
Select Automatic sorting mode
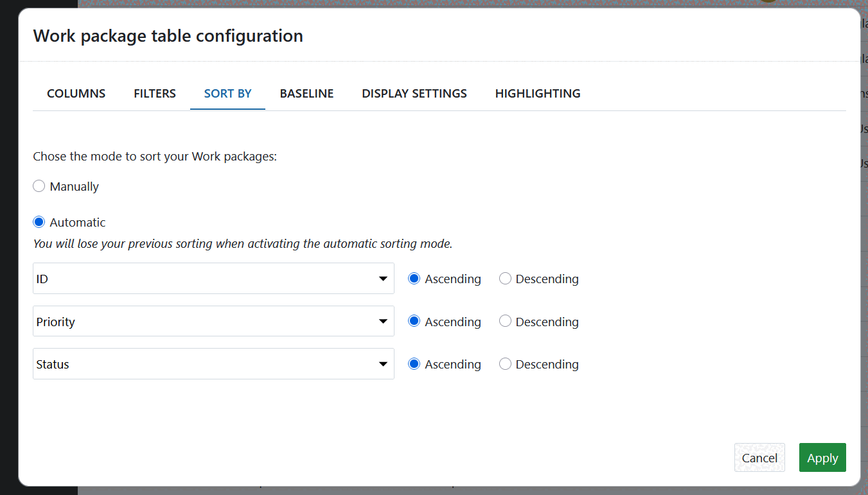(39, 221)
